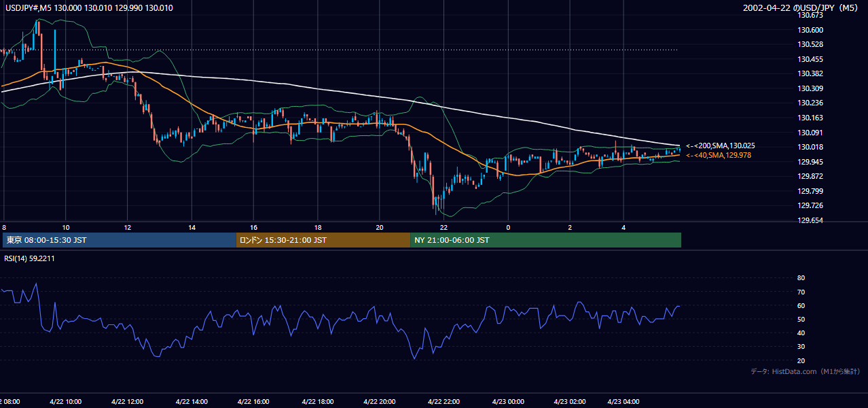Select the NY 21:00-06:00 JST session bar
Image resolution: width=868 pixels, height=408 pixels.
pyautogui.click(x=545, y=240)
